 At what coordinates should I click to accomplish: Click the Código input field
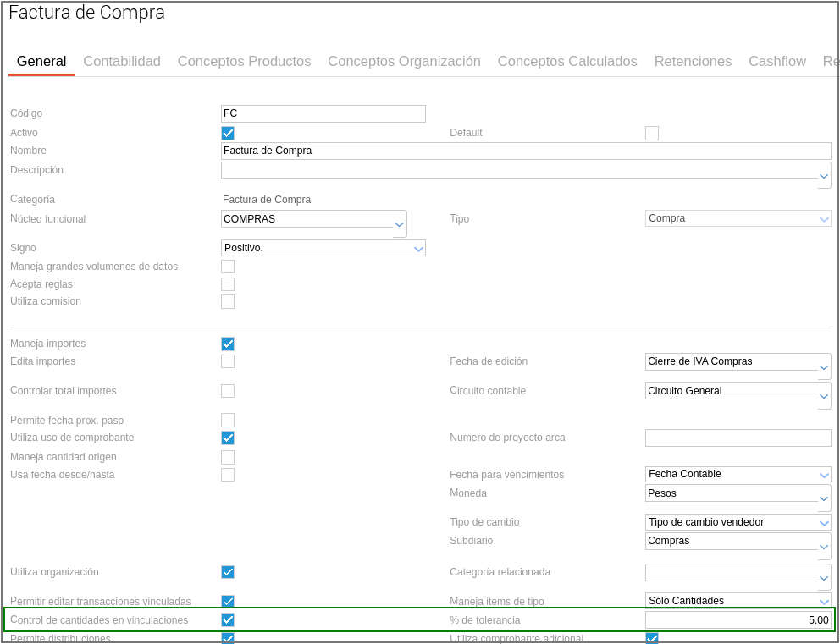[x=323, y=113]
